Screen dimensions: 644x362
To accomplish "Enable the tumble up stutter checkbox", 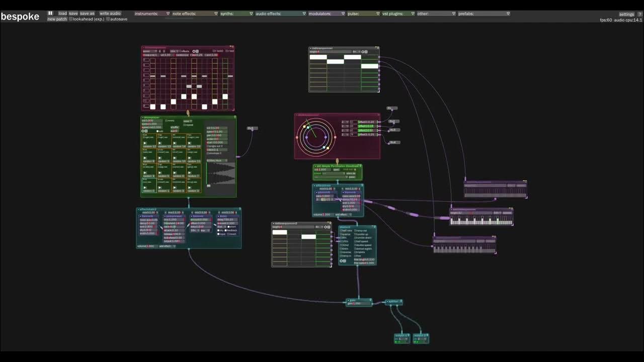I will [355, 234].
